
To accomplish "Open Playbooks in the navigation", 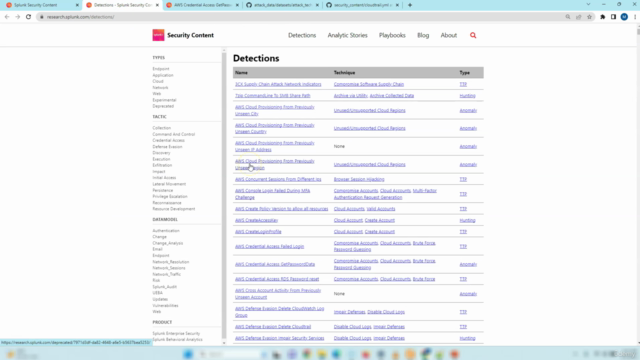I will (392, 36).
